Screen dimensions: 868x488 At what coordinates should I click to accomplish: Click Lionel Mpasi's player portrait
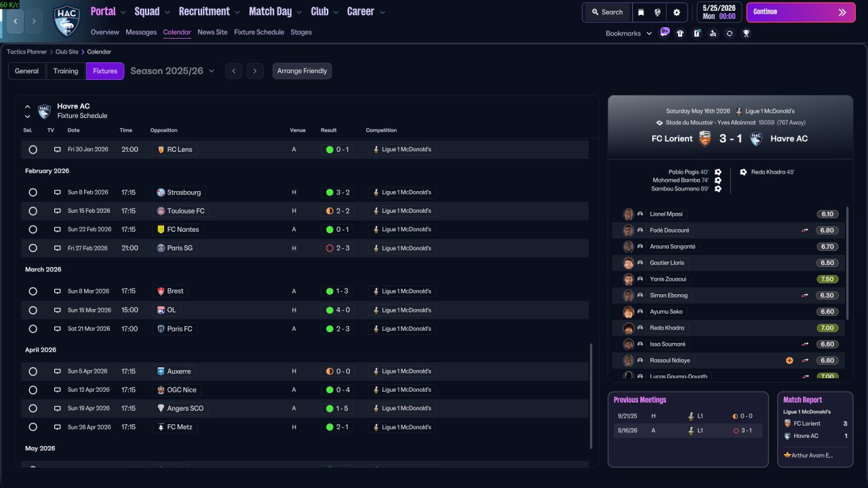[628, 214]
